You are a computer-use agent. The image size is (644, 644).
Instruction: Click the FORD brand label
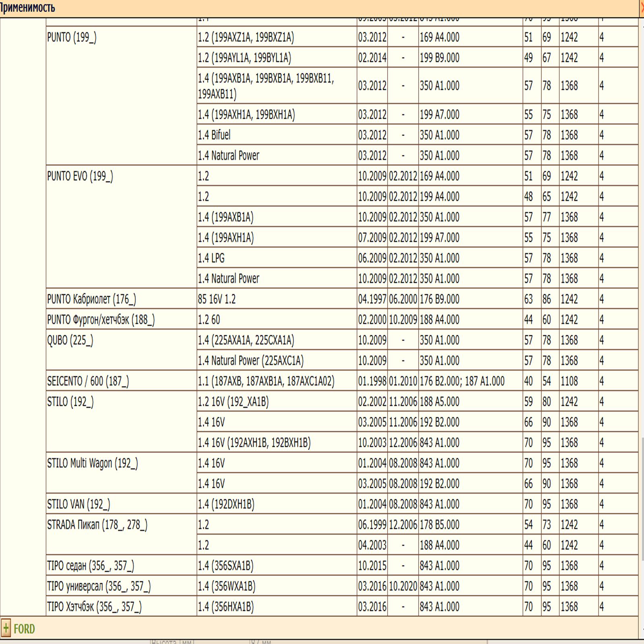(24, 629)
